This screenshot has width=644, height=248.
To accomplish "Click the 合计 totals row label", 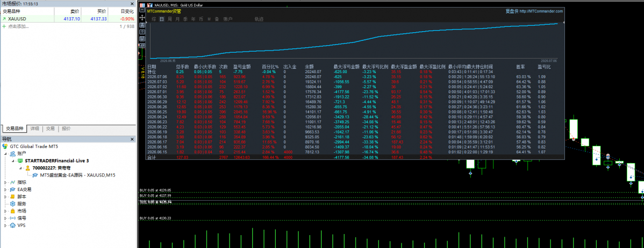I will click(x=152, y=157).
